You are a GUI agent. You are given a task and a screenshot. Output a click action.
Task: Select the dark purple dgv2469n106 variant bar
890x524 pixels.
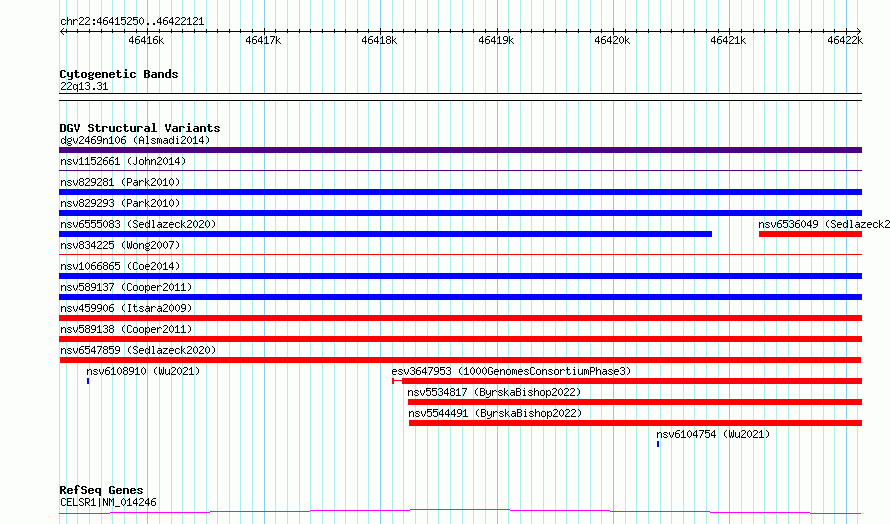tap(460, 150)
